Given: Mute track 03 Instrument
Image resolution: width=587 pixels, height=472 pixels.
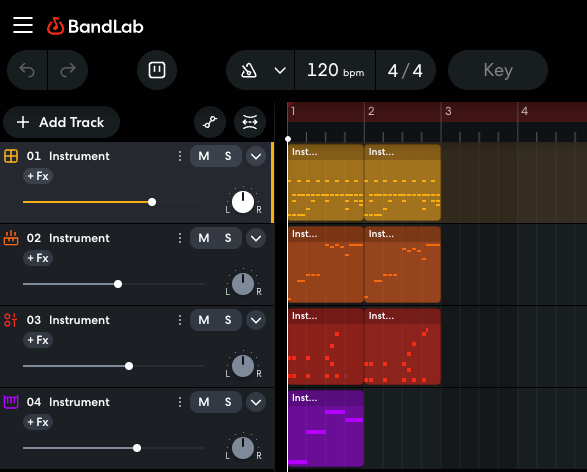Looking at the screenshot, I should coord(204,320).
